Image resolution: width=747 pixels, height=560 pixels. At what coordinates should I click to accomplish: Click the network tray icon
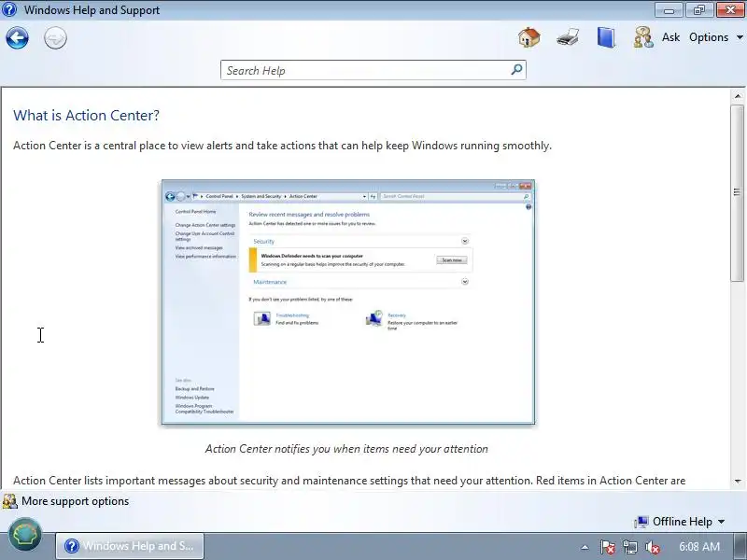tap(629, 547)
